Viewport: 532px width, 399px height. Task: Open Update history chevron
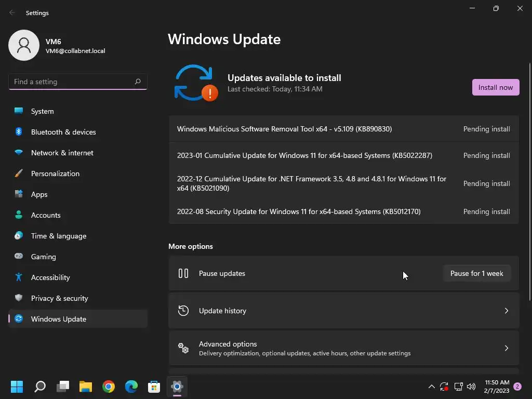click(x=506, y=311)
